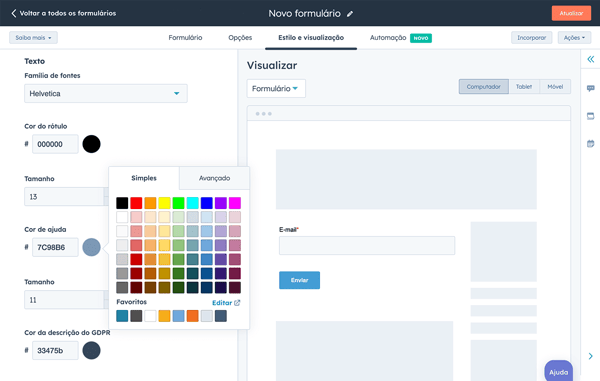
Task: Choose the light blue favorite swatch
Action: click(178, 316)
